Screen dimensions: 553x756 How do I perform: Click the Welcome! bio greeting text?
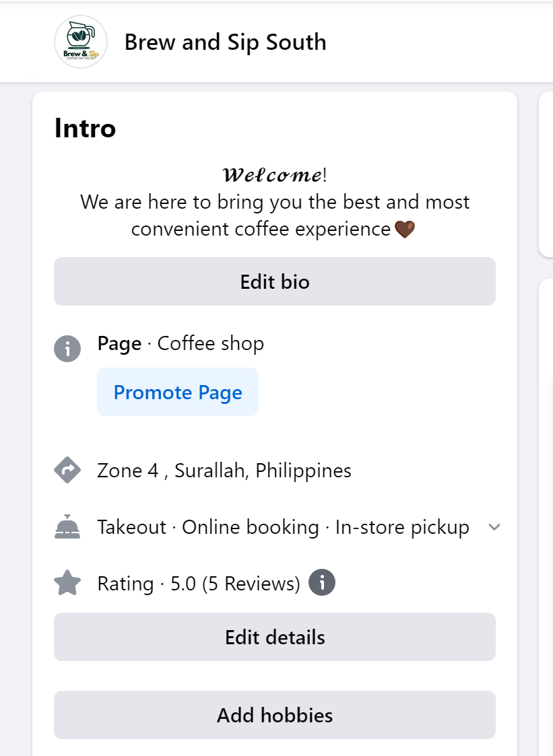click(275, 176)
